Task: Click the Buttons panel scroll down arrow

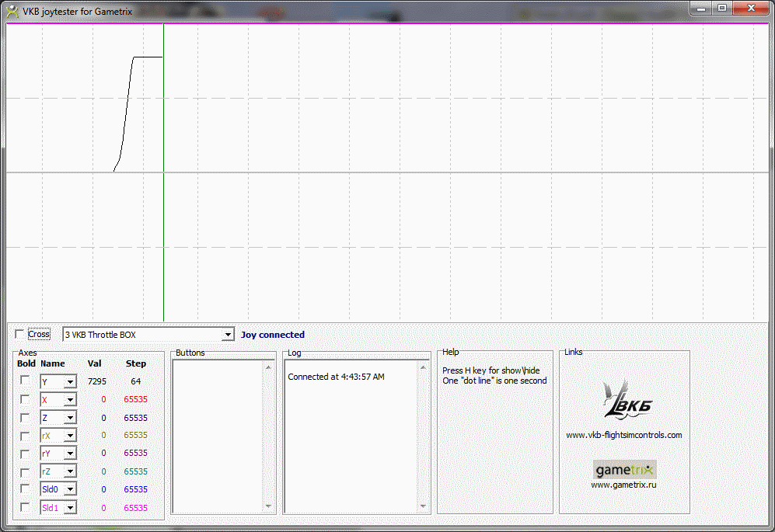Action: pyautogui.click(x=268, y=506)
